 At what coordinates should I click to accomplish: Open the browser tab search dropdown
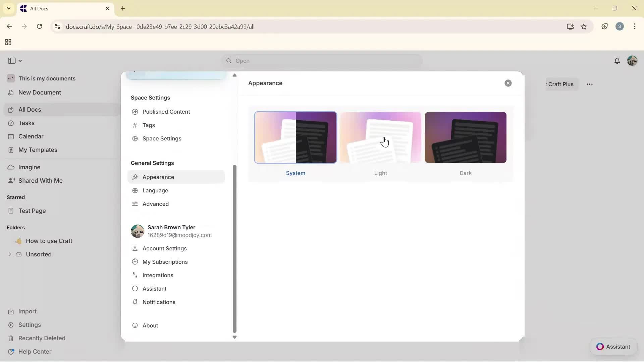pos(9,8)
